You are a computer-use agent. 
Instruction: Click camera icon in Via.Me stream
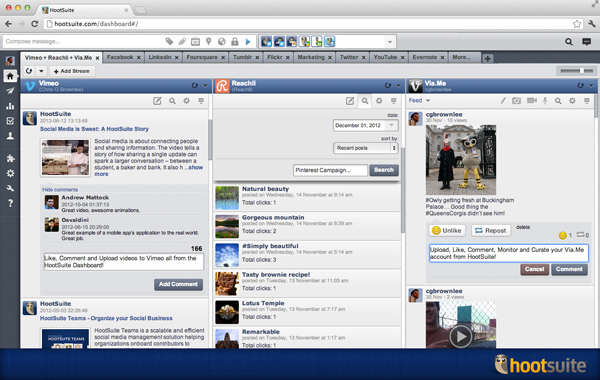click(x=516, y=101)
